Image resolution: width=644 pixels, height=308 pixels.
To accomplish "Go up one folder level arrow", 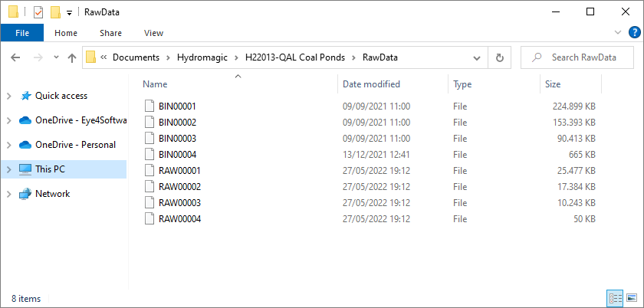I will pos(72,58).
